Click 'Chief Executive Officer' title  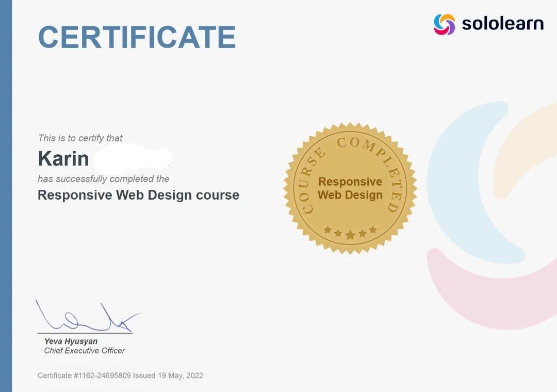85,351
